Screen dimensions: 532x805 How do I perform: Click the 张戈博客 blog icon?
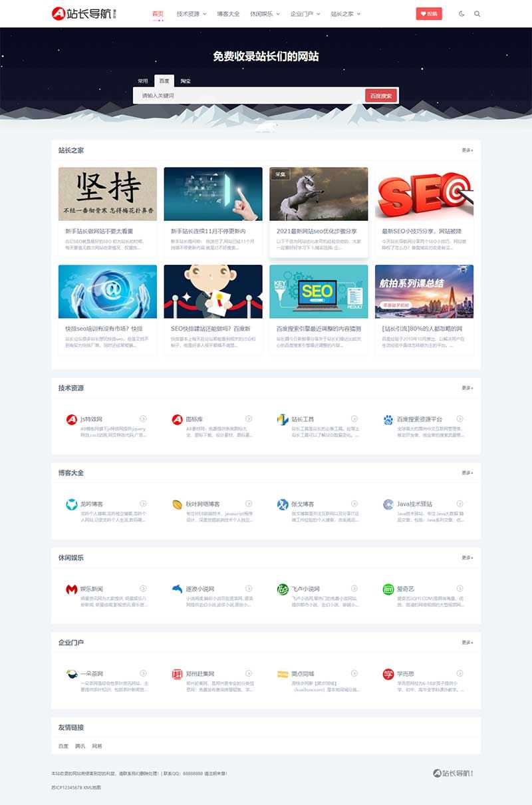pos(282,504)
